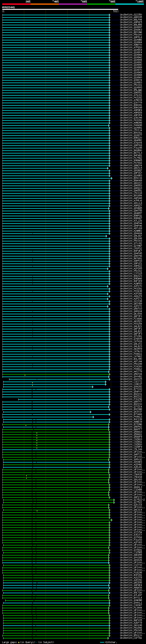
Task: Select the query name AV622441
Action: click(8, 8)
